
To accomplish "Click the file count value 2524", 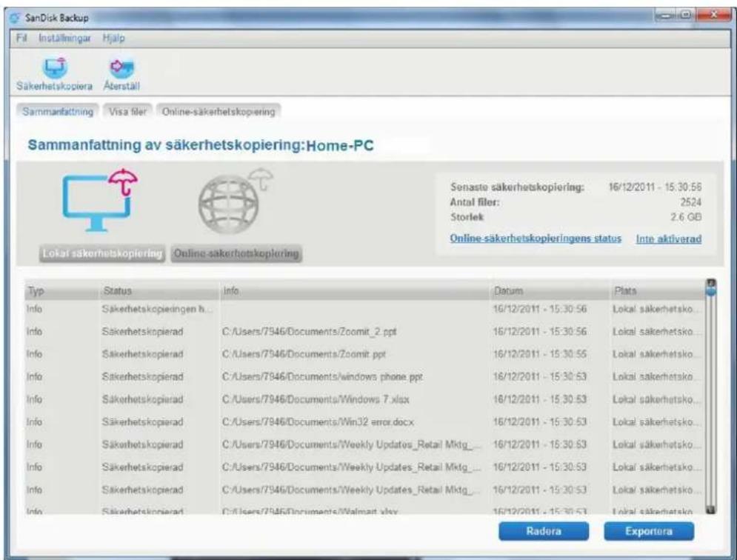I will pyautogui.click(x=690, y=202).
